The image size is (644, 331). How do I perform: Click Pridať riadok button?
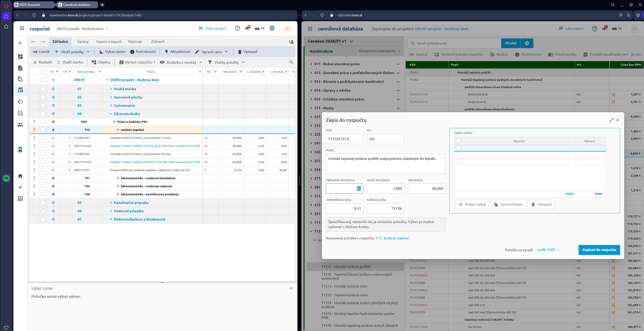tap(472, 204)
